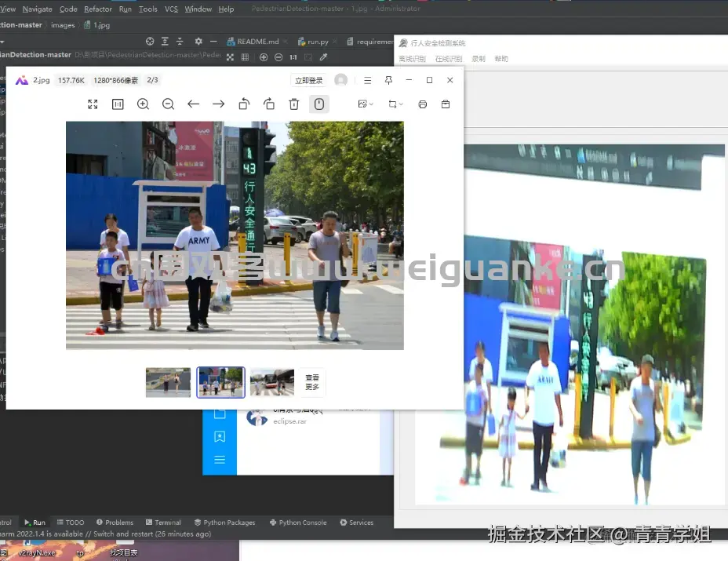The width and height of the screenshot is (728, 561).
Task: Open the user avatar in image viewer
Action: pyautogui.click(x=340, y=80)
